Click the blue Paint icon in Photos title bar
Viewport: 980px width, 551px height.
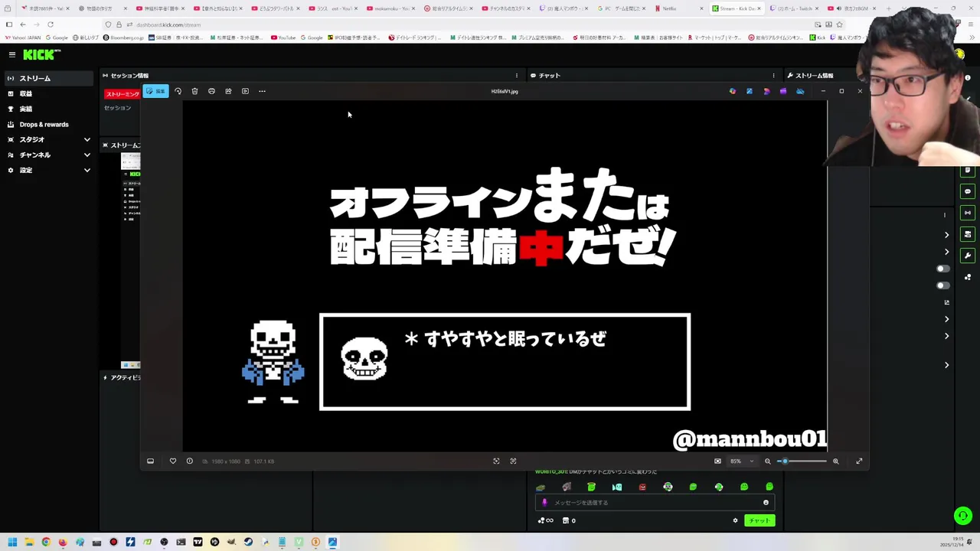(x=750, y=91)
